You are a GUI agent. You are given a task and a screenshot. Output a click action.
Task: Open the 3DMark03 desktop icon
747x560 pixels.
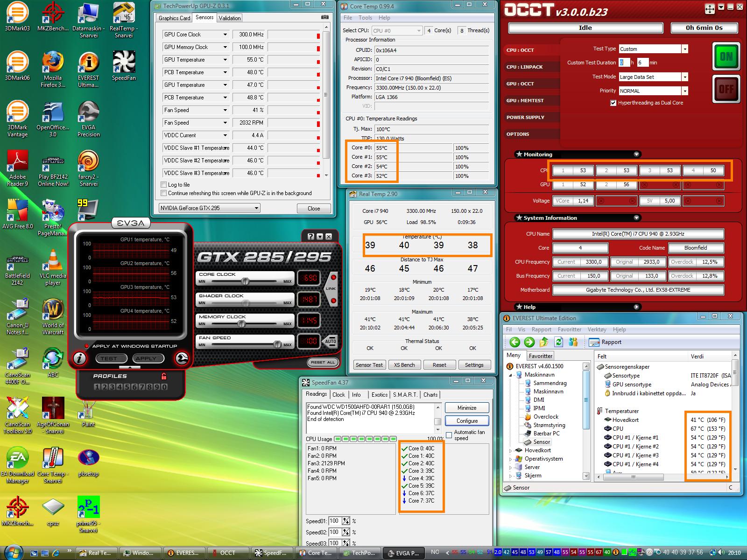(x=17, y=17)
